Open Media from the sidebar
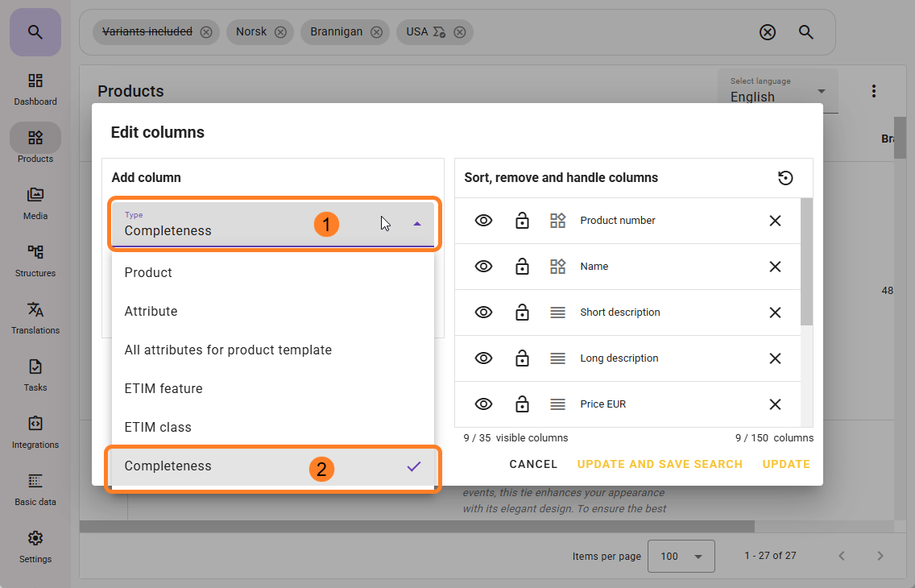The height and width of the screenshot is (588, 915). coord(35,203)
